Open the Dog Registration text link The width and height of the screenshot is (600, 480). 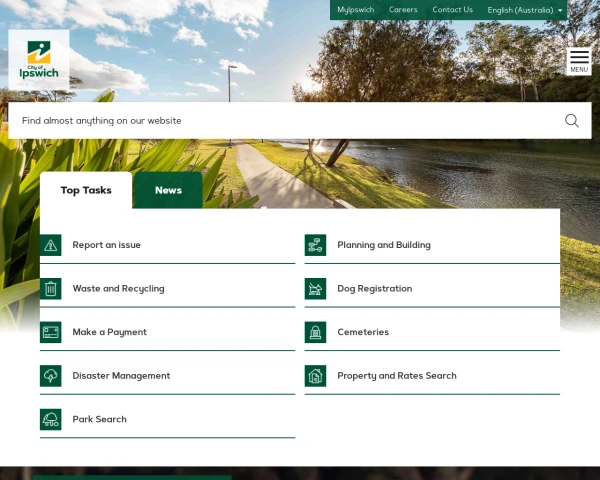tap(374, 289)
